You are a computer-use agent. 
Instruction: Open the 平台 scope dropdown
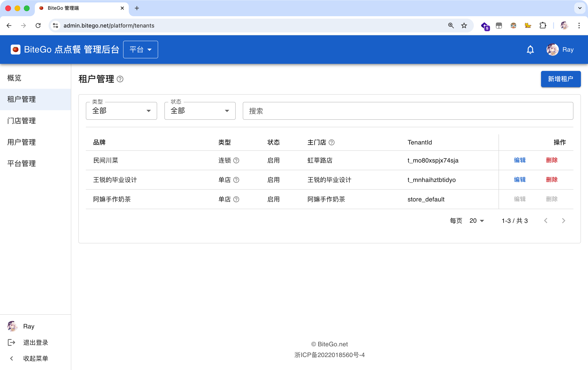pos(140,50)
